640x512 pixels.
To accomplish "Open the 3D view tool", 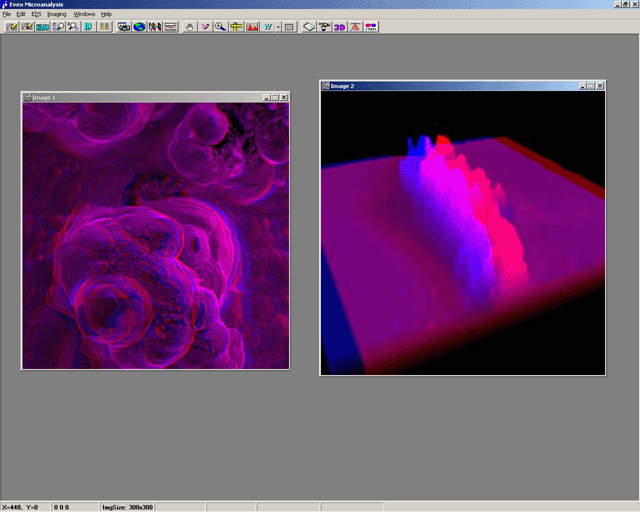I will pyautogui.click(x=340, y=27).
